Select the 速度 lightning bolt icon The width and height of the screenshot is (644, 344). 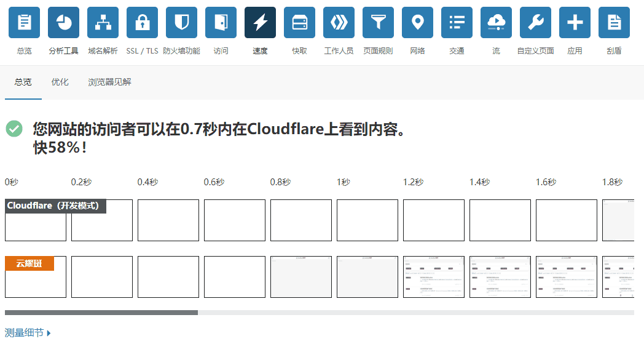point(261,22)
